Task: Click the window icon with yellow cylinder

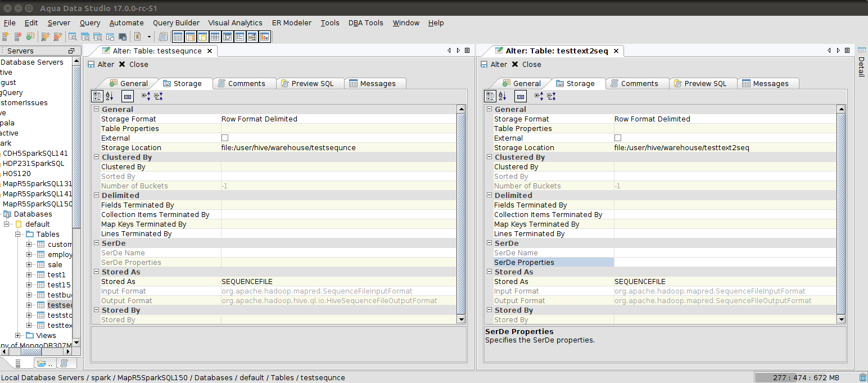Action: (x=202, y=37)
